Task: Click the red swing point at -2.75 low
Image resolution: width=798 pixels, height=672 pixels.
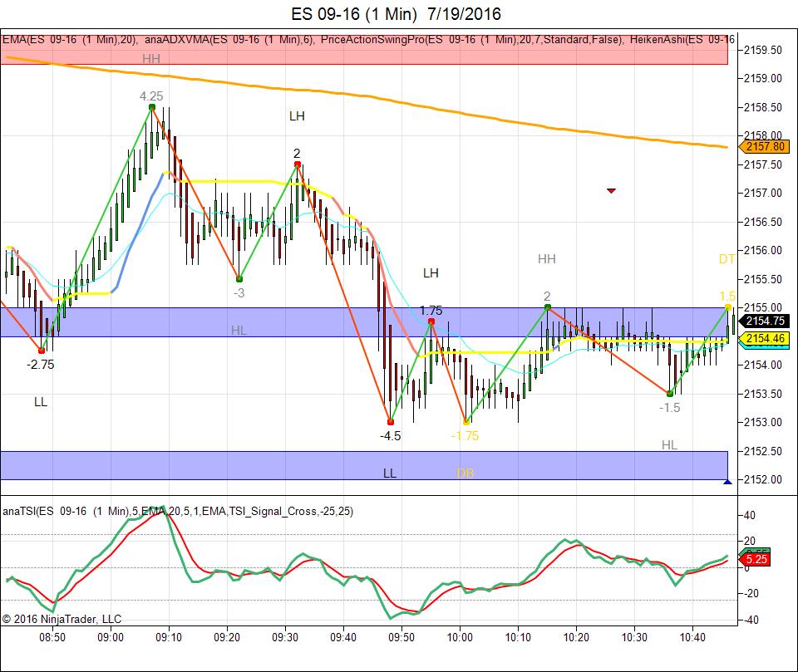Action: tap(42, 351)
